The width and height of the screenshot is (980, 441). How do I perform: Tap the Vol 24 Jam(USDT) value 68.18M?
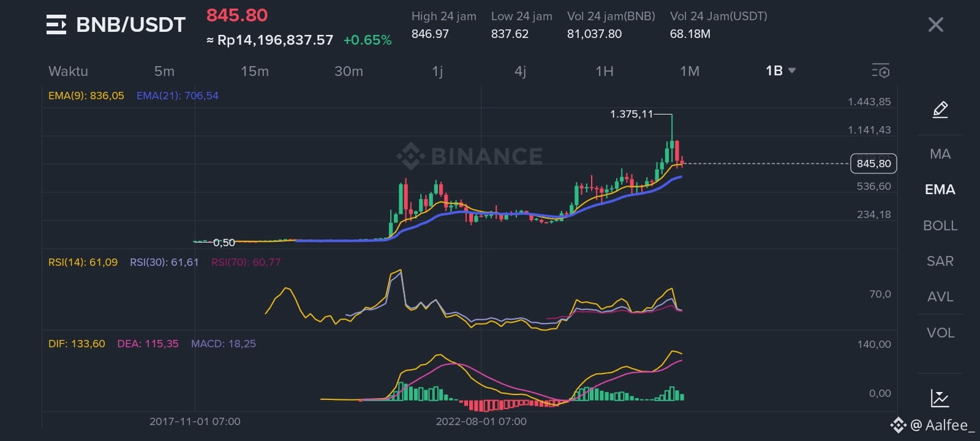point(690,34)
